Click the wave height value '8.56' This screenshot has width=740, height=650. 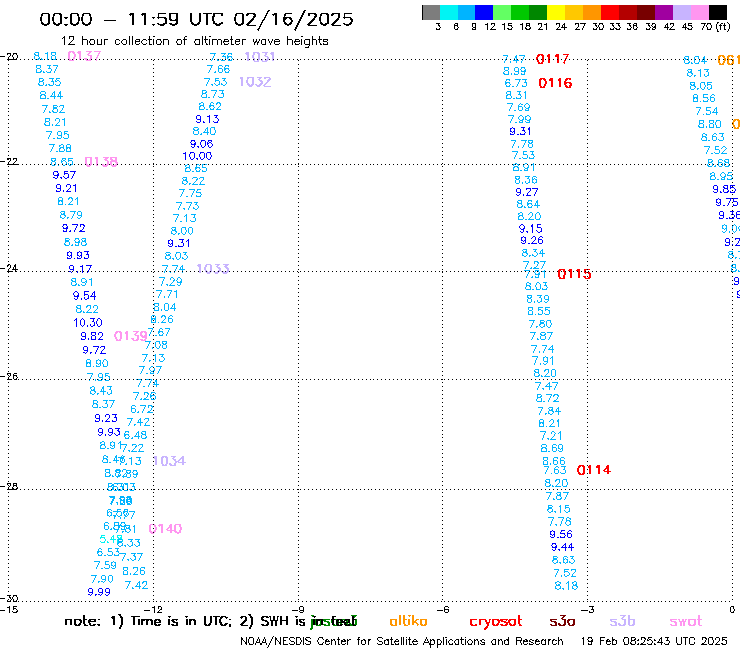click(x=704, y=98)
